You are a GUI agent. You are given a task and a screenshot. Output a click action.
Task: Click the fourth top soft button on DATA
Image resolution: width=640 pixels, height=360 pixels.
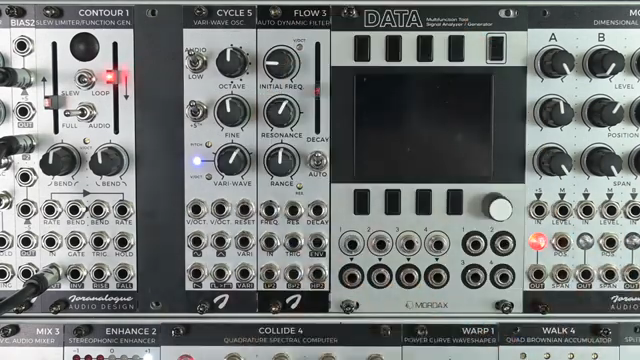pos(456,49)
